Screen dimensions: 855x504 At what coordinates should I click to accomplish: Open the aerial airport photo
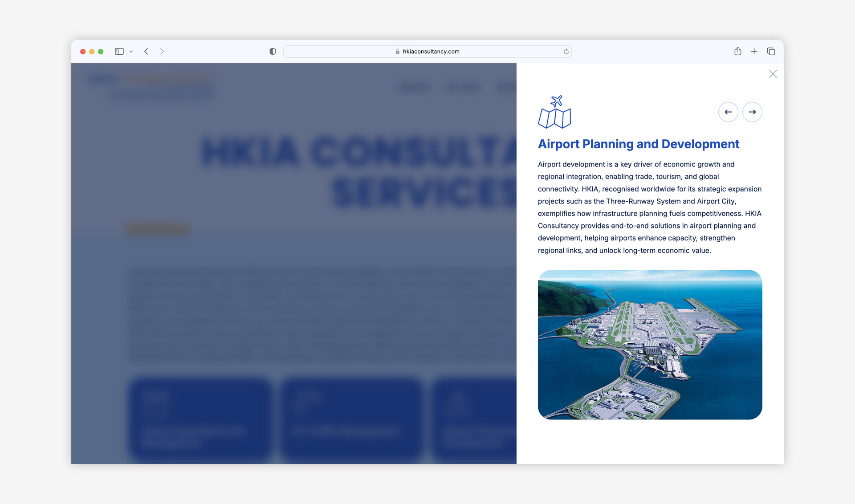click(650, 345)
